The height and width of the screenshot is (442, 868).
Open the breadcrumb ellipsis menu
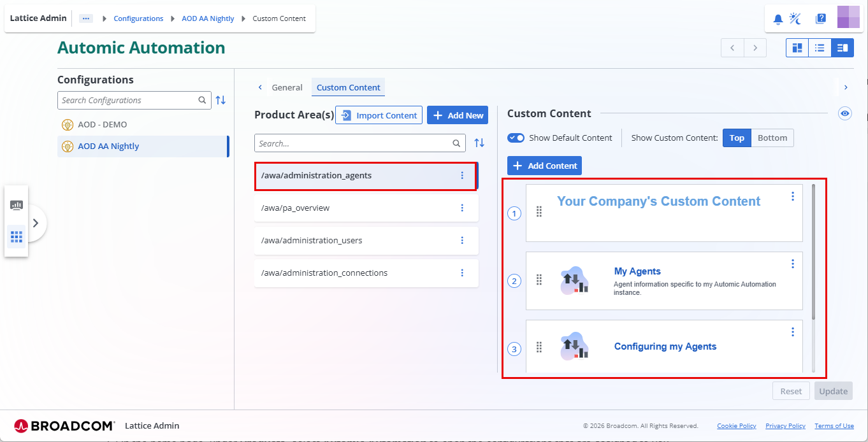[86, 18]
